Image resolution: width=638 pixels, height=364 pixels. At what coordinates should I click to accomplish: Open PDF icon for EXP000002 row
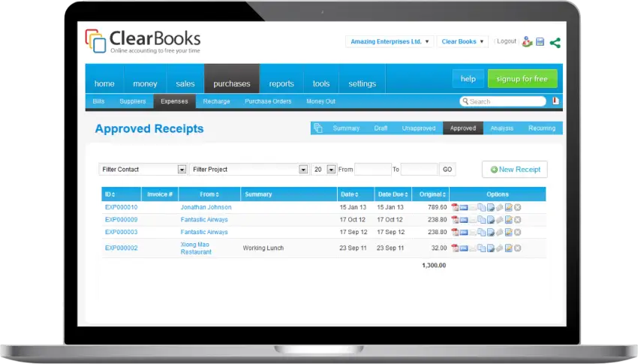point(455,248)
